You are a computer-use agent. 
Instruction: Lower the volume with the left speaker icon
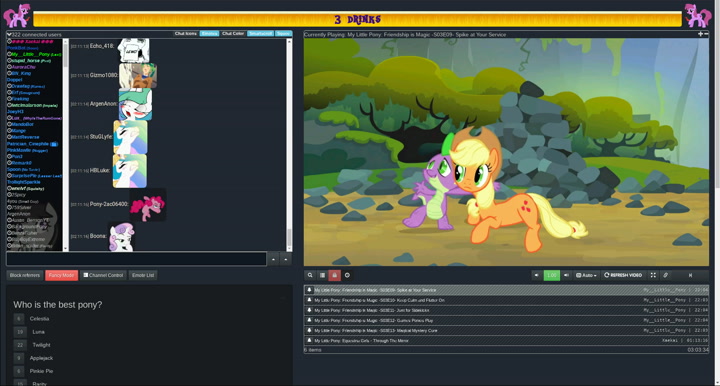(536, 275)
